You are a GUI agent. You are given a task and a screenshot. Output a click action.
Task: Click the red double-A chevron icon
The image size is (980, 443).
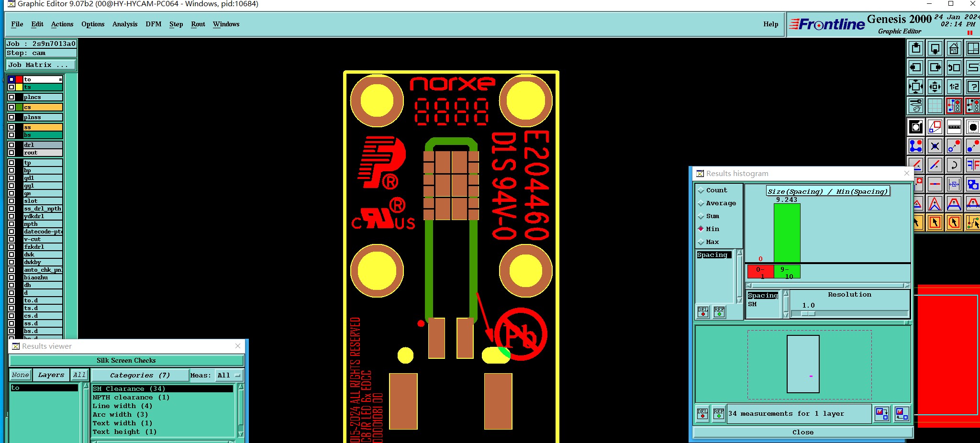tap(935, 203)
